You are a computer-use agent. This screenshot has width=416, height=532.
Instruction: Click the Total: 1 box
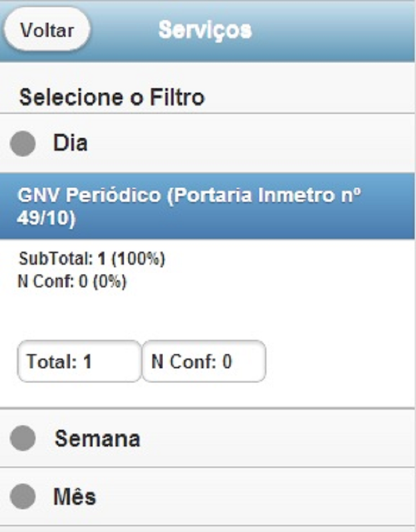tap(79, 362)
